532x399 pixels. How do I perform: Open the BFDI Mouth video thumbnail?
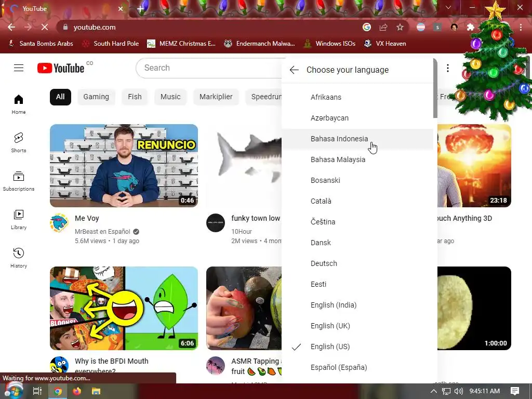coord(124,308)
